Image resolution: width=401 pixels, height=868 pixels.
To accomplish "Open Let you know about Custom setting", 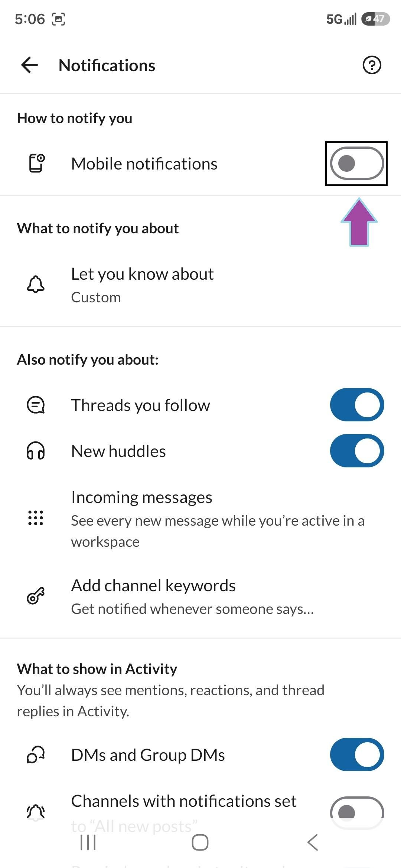I will (x=200, y=285).
